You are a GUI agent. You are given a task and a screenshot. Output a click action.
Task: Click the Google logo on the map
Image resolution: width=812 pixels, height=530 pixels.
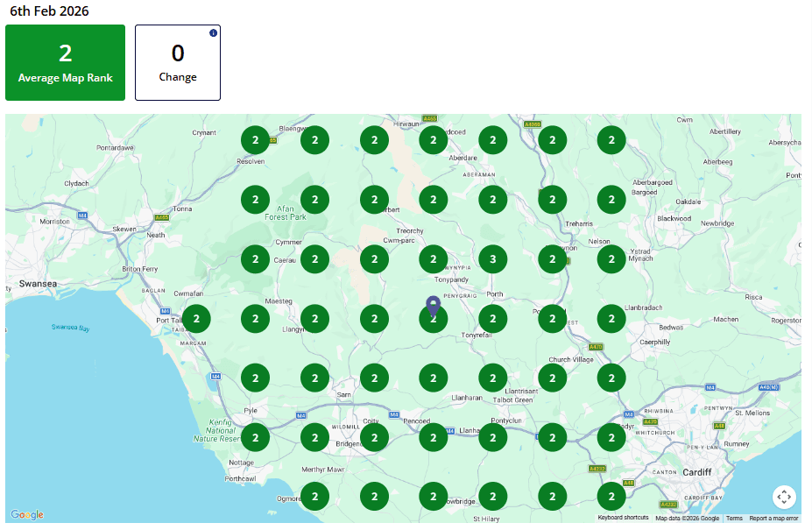(x=27, y=514)
